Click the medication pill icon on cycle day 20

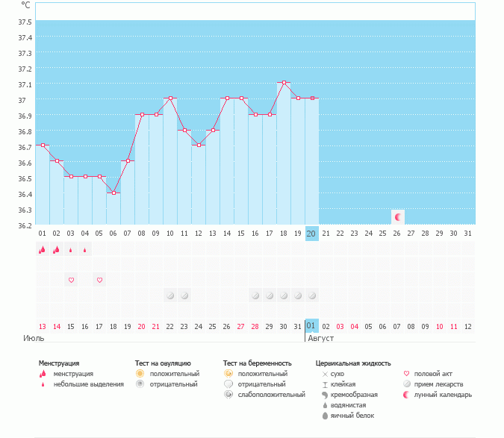(x=312, y=295)
